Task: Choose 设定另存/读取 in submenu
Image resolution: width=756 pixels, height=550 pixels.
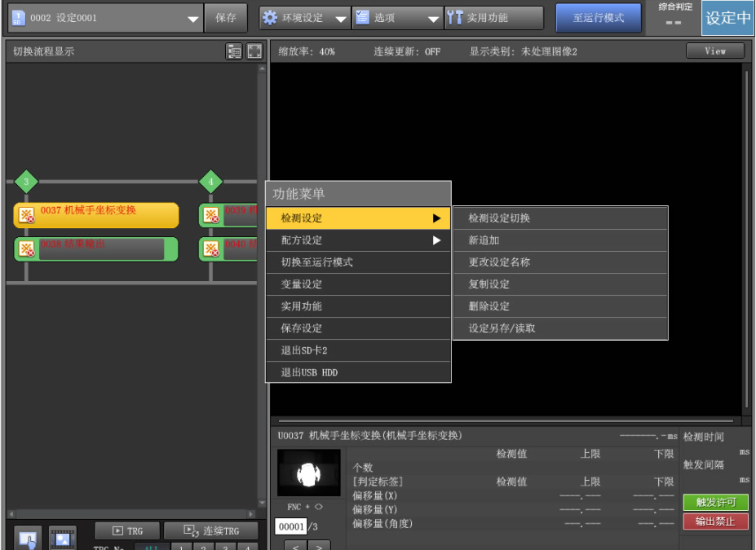Action: click(561, 328)
